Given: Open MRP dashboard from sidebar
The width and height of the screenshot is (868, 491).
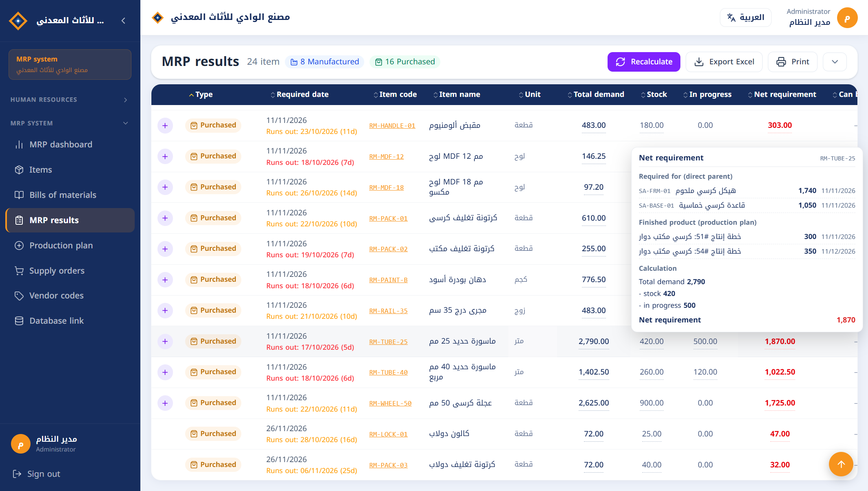Looking at the screenshot, I should coord(70,145).
